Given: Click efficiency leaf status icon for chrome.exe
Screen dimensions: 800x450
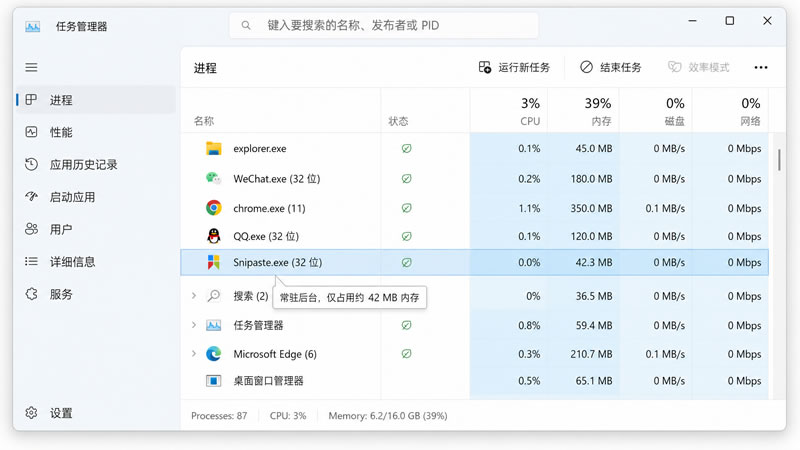Looking at the screenshot, I should 406,208.
